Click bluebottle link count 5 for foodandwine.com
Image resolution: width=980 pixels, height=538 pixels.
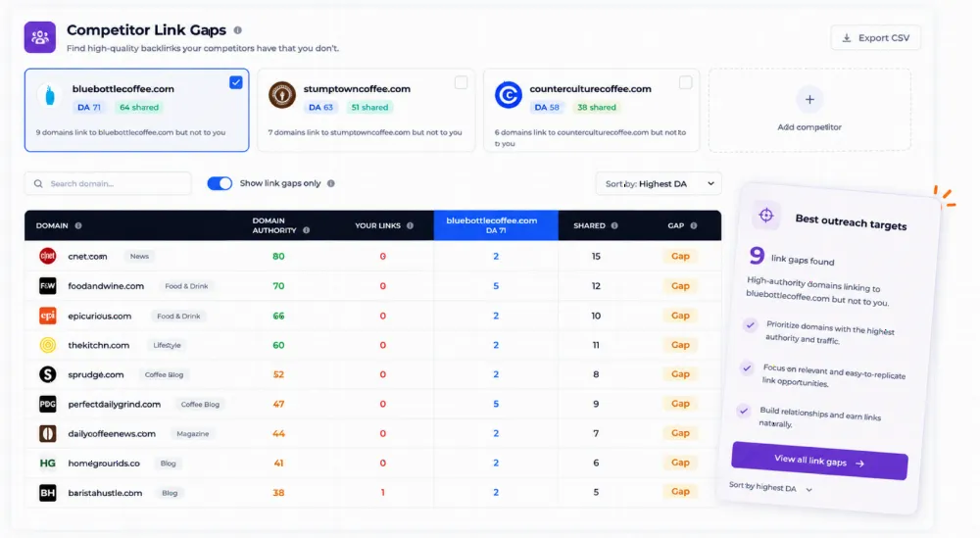coord(496,285)
